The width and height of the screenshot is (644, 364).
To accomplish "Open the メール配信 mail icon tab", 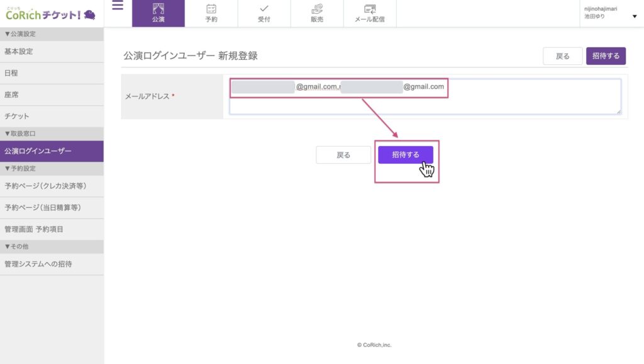I will (x=370, y=13).
